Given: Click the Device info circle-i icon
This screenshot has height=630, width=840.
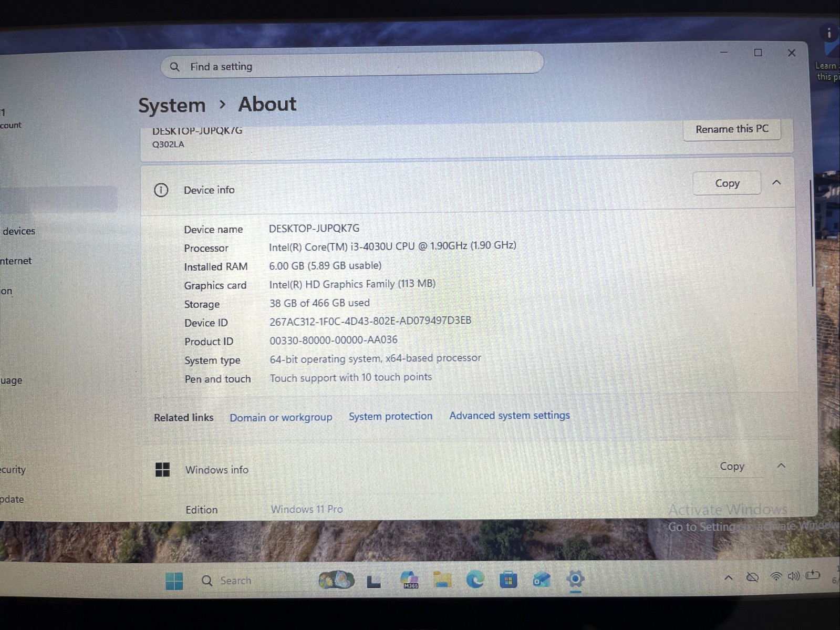Looking at the screenshot, I should (x=161, y=190).
